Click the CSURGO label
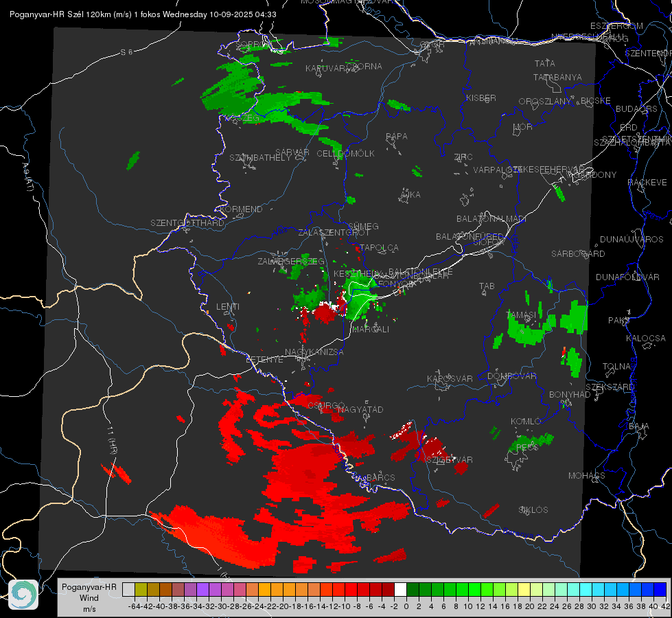The width and height of the screenshot is (672, 618). tap(327, 405)
